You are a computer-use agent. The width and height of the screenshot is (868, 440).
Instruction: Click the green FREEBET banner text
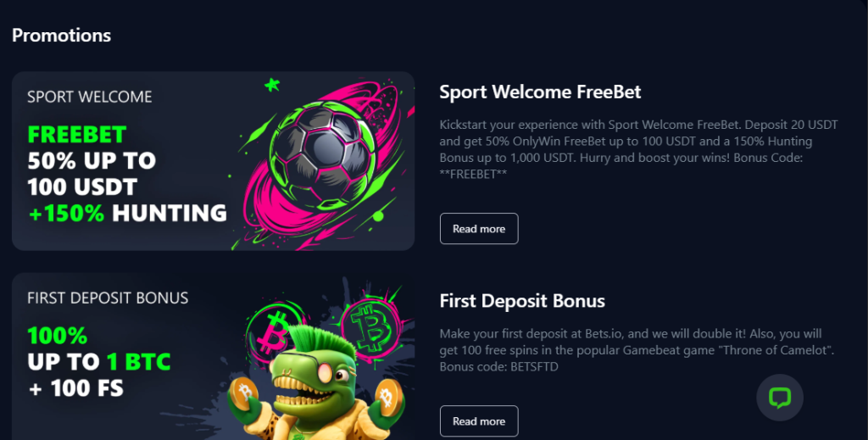coord(77,135)
